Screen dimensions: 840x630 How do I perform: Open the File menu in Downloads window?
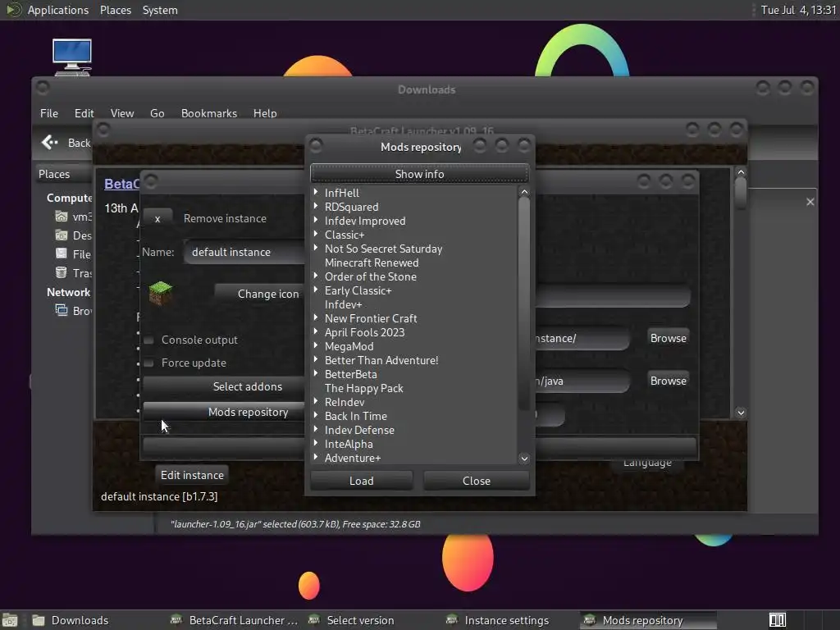[48, 113]
